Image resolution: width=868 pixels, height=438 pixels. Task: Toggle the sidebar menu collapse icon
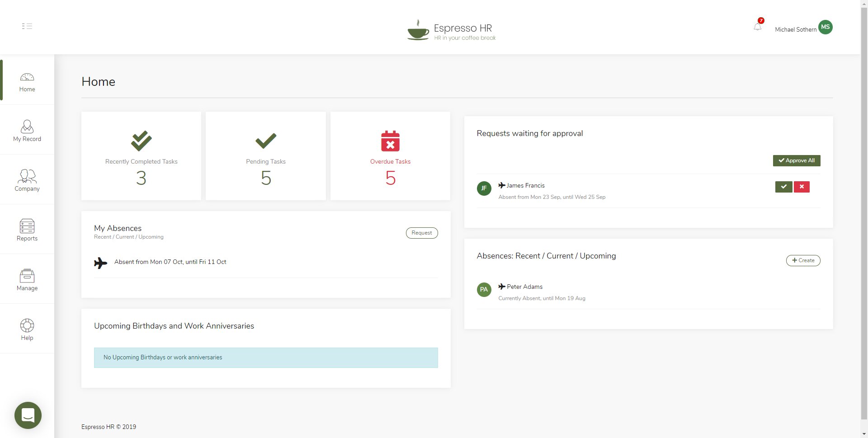click(27, 26)
